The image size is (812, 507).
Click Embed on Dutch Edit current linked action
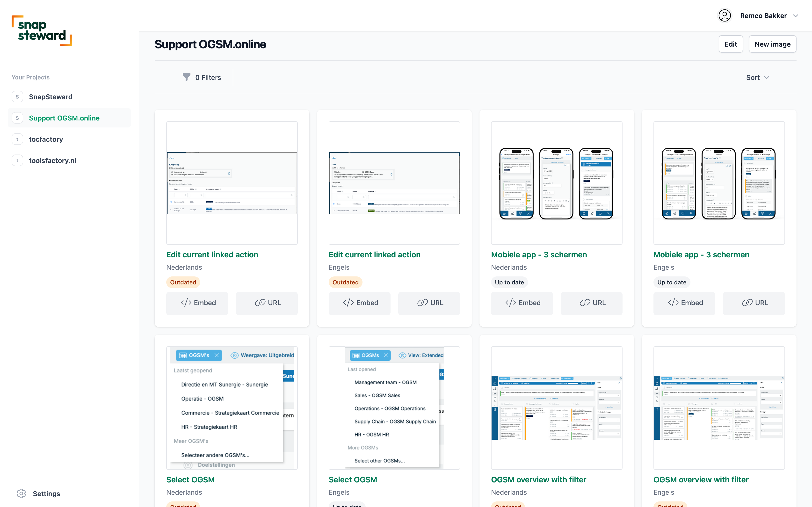point(197,303)
